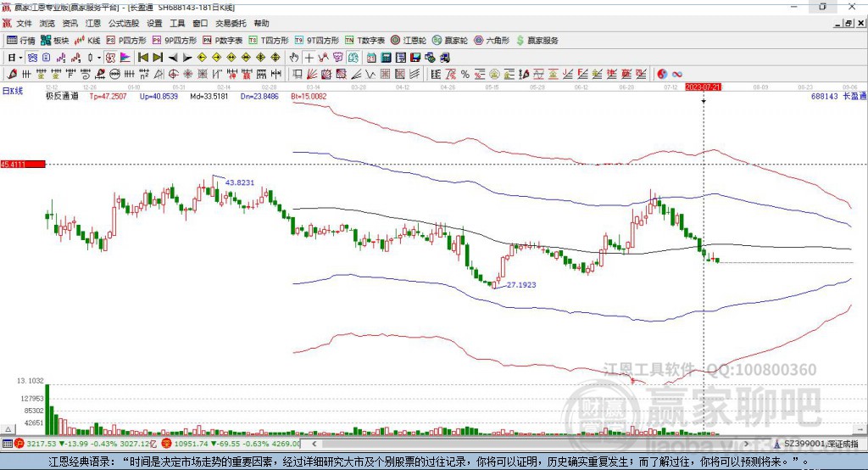The height and width of the screenshot is (470, 868).
Task: Click the horizontal scrollbar right arrow
Action: 746,444
